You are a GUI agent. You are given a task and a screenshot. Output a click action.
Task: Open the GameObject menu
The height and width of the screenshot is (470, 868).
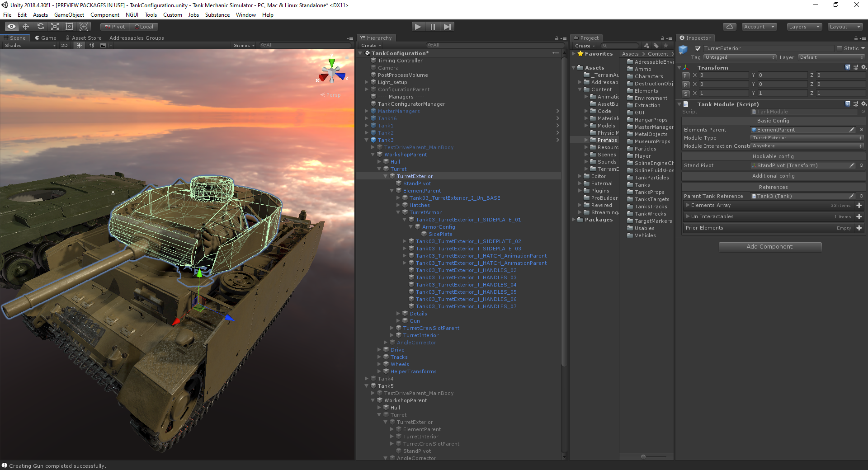click(69, 15)
